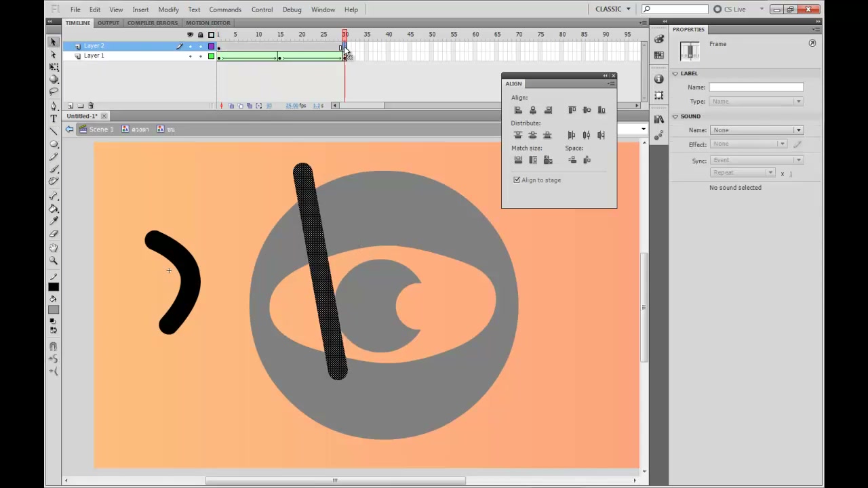This screenshot has width=868, height=488.
Task: Toggle Layer 1 lock dot
Action: [200, 56]
